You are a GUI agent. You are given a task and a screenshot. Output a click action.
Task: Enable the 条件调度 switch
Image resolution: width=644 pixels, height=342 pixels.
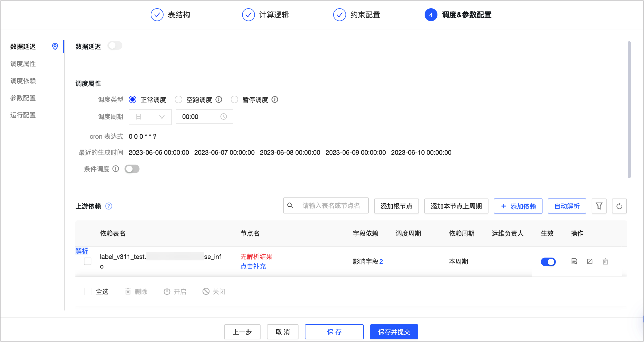pyautogui.click(x=132, y=169)
